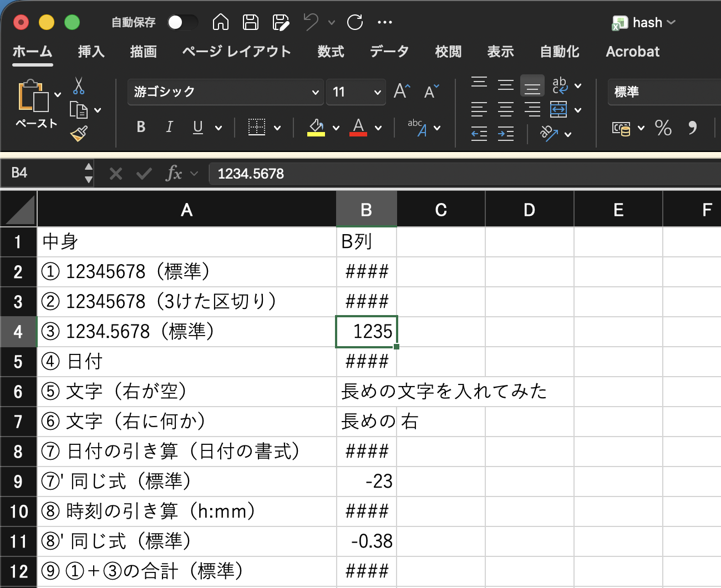Apply Comma style icon
The height and width of the screenshot is (588, 721).
coord(693,128)
